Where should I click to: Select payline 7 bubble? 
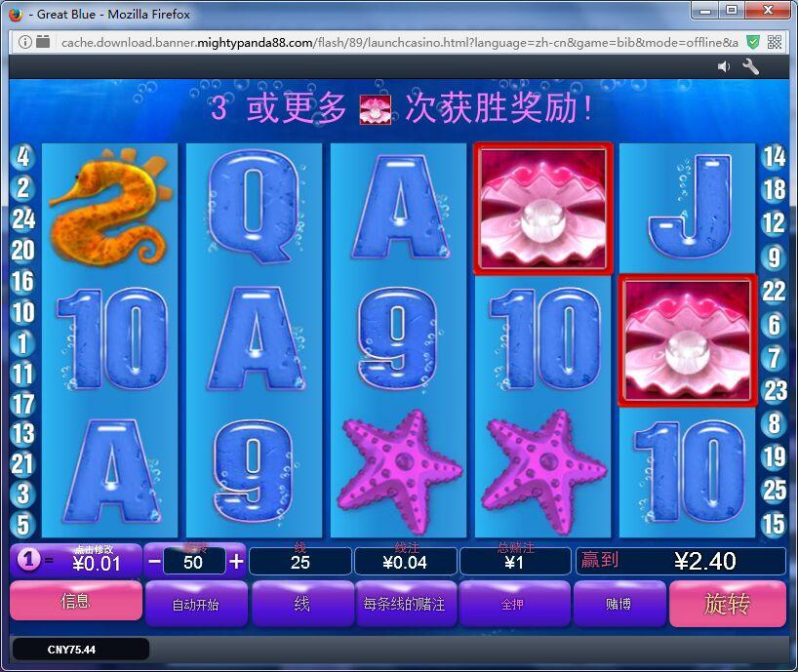point(774,358)
